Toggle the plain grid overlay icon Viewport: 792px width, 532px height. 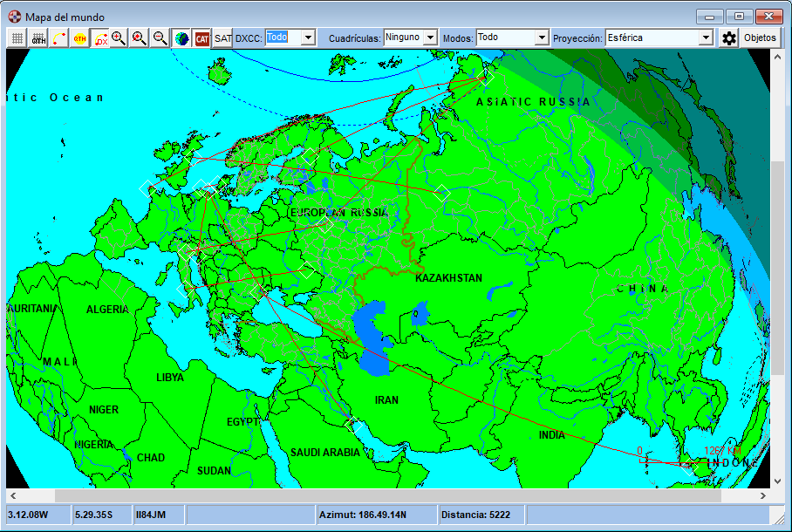[17, 38]
